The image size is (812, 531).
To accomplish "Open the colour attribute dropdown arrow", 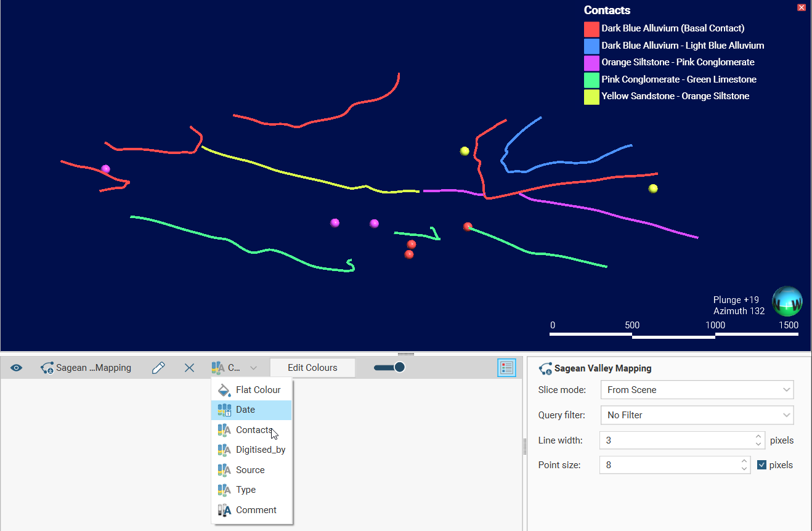I will [253, 368].
